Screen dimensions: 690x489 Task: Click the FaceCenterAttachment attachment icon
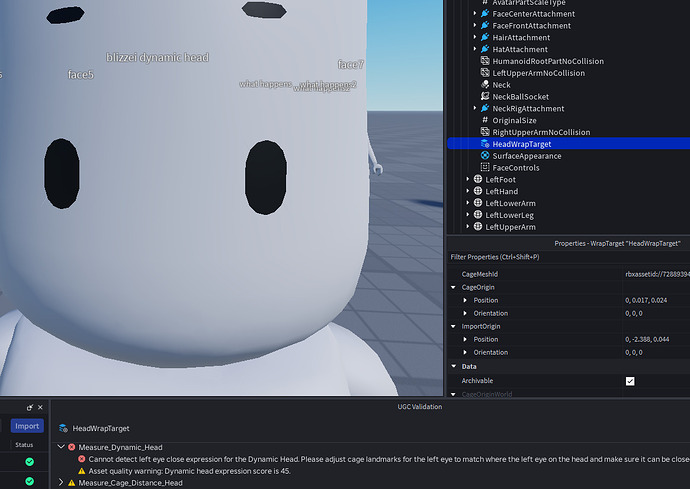pyautogui.click(x=485, y=14)
